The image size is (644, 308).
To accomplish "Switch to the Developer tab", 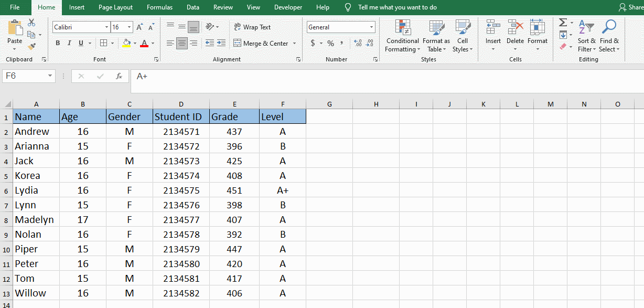I will tap(288, 7).
